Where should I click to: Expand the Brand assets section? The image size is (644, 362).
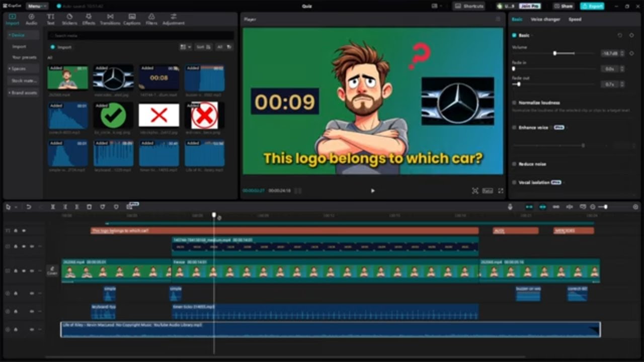click(23, 93)
